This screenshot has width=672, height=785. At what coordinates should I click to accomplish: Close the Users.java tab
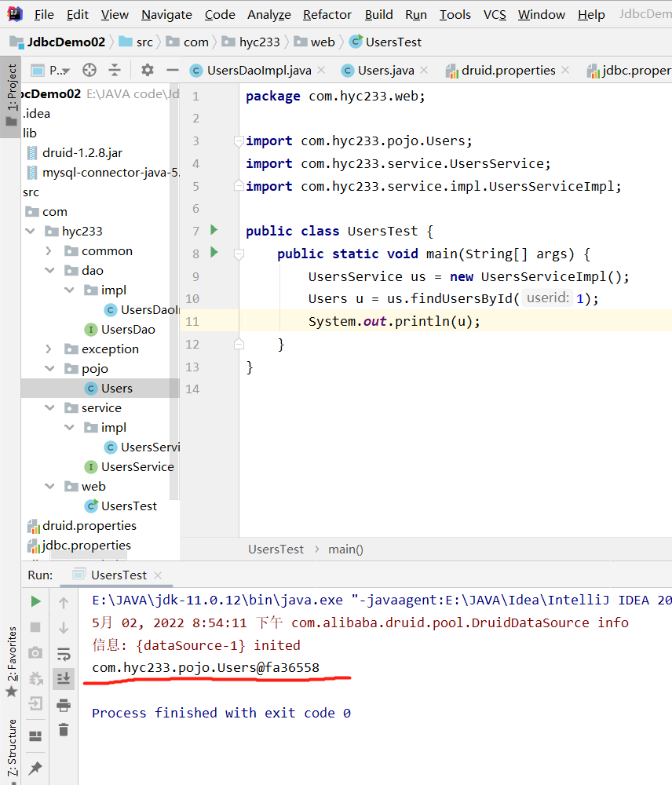[x=424, y=70]
